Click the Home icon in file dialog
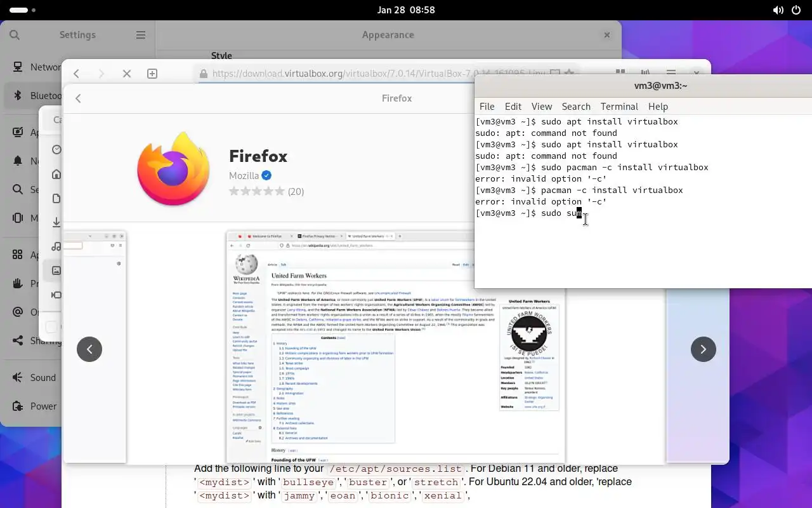Viewport: 812px width, 508px height. [x=56, y=174]
